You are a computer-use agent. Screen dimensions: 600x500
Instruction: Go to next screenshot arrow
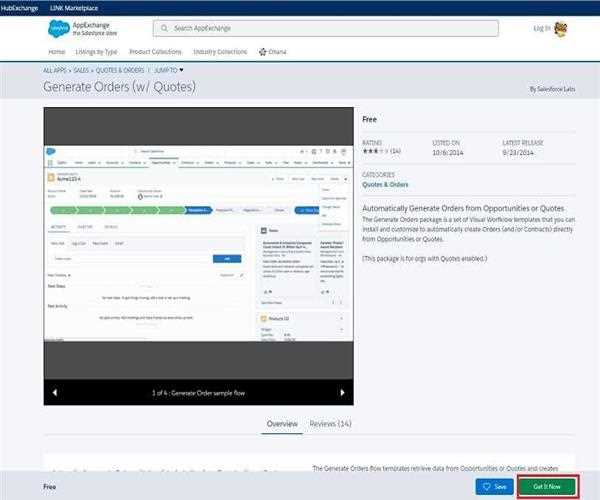click(x=342, y=393)
